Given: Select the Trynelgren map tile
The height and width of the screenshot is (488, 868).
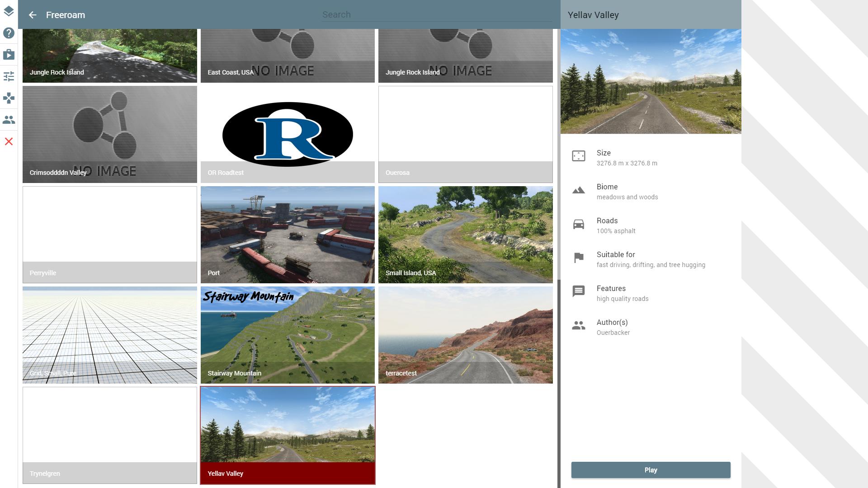Looking at the screenshot, I should [110, 435].
